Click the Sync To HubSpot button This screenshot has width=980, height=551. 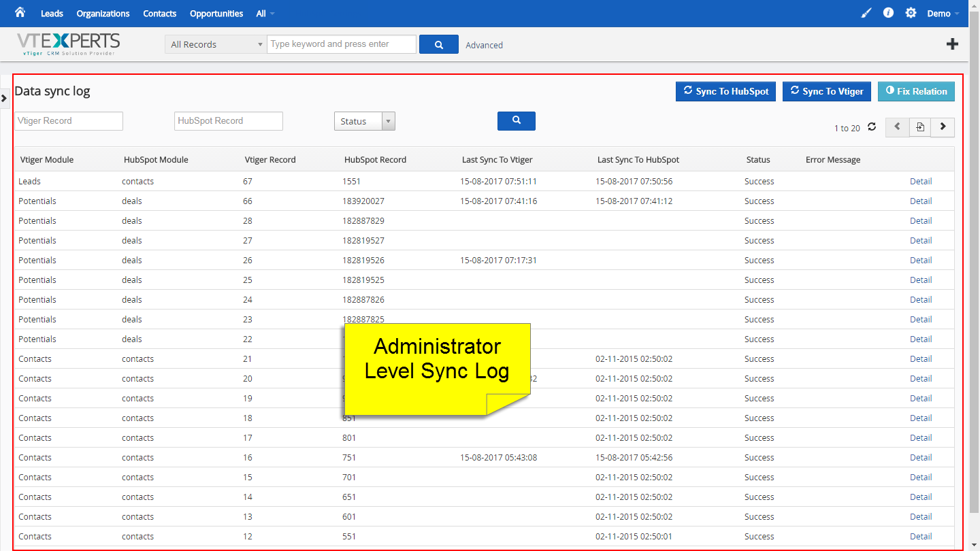click(726, 91)
